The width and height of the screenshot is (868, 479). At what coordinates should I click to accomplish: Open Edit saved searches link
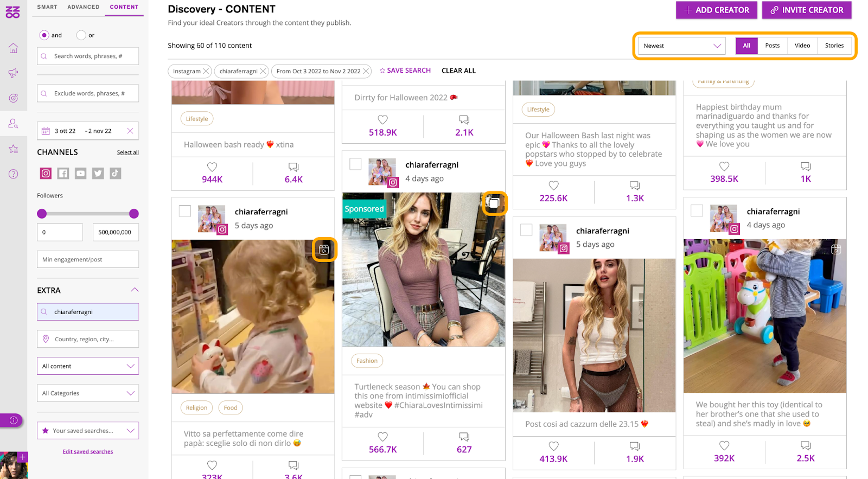(x=88, y=451)
